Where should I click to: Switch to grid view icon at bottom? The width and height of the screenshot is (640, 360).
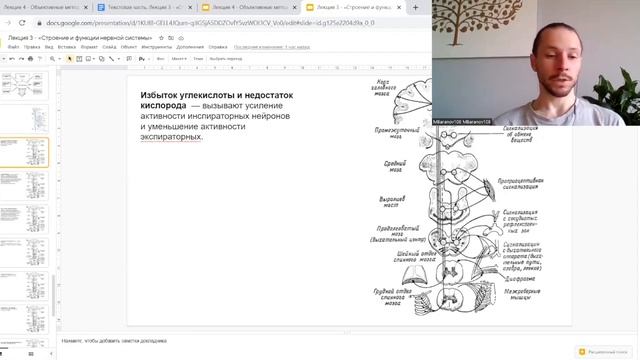[31, 354]
